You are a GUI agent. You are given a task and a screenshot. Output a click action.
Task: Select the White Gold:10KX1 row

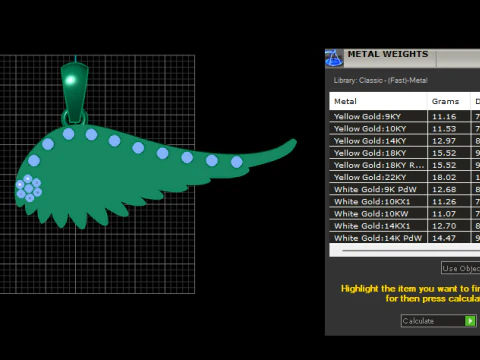[x=405, y=201]
